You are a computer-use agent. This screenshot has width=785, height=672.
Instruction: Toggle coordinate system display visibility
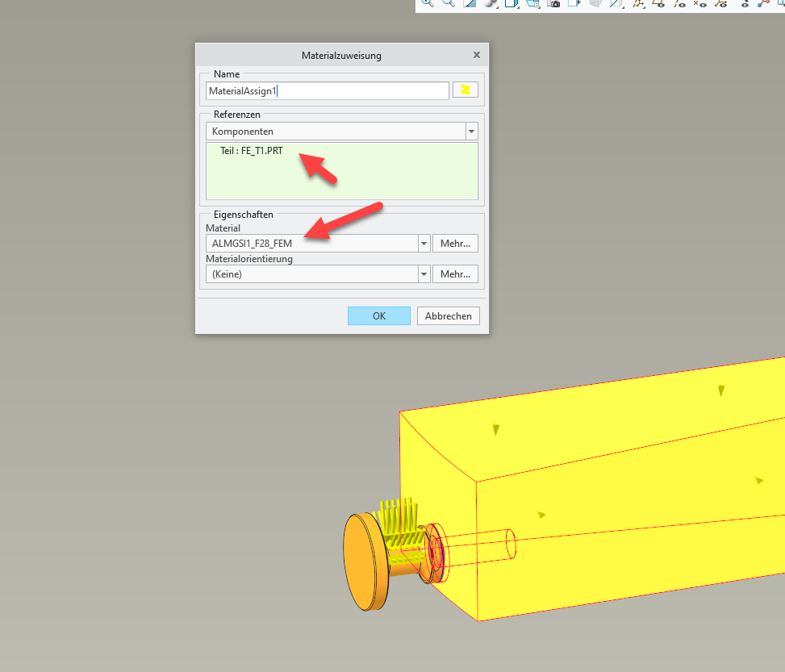coord(720,5)
